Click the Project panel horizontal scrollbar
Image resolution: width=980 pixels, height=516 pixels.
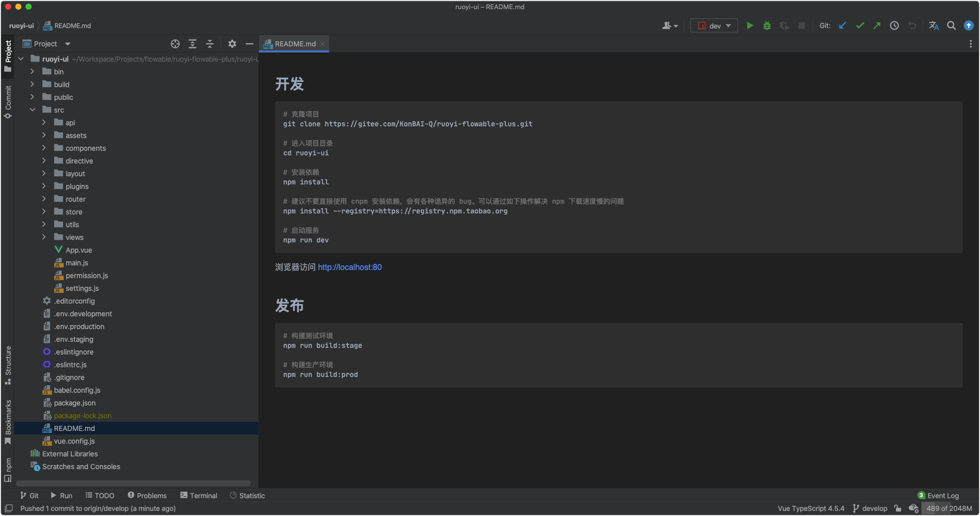133,483
